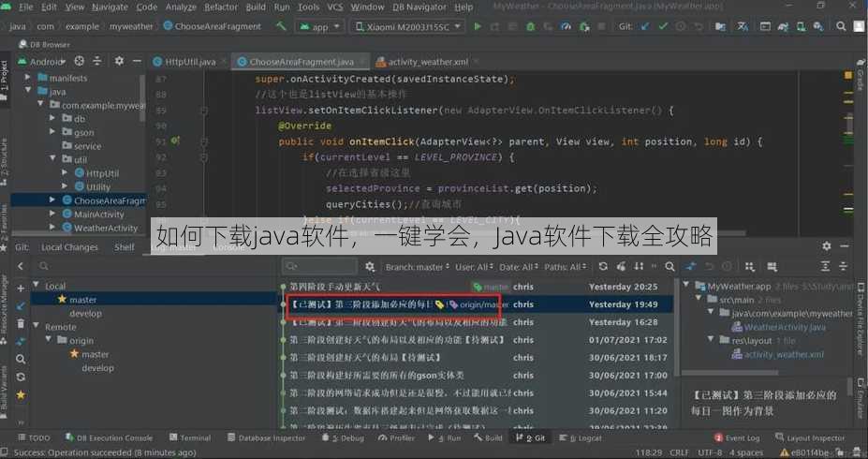Switch to HttpUtil.java editor tab
Image resolution: width=868 pixels, height=459 pixels.
pyautogui.click(x=190, y=62)
